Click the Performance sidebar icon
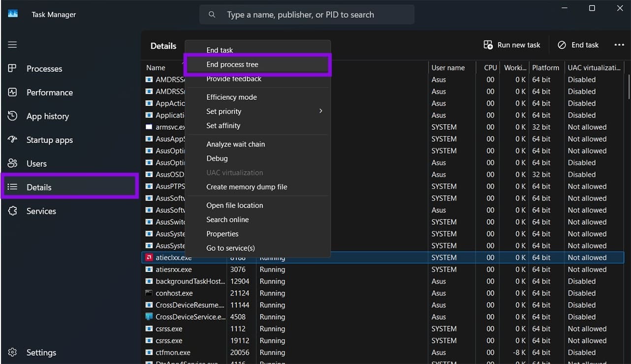631x364 pixels. click(x=12, y=92)
